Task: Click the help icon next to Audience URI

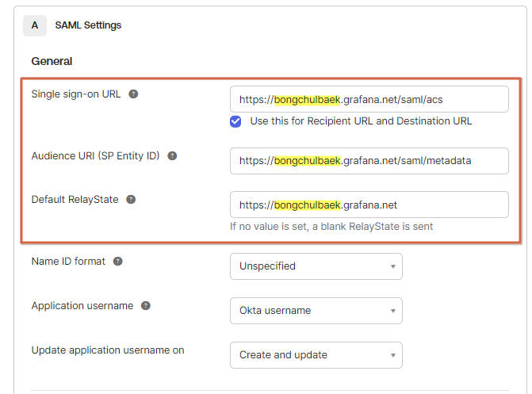Action: [x=172, y=156]
